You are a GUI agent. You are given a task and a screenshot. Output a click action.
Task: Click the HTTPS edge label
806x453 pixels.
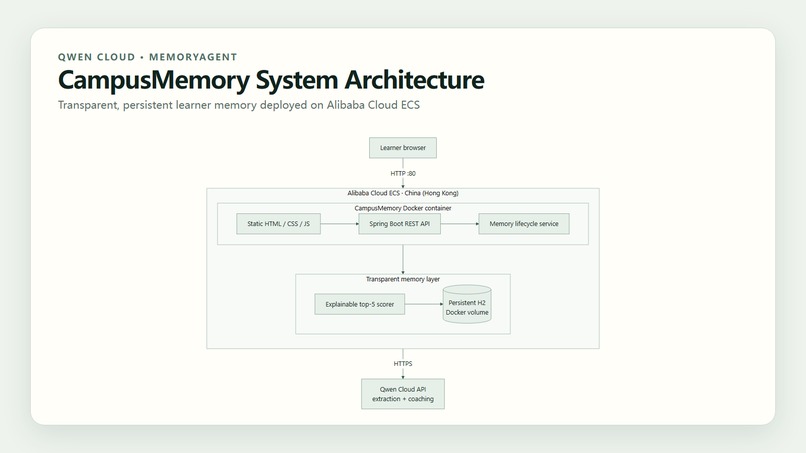[402, 364]
